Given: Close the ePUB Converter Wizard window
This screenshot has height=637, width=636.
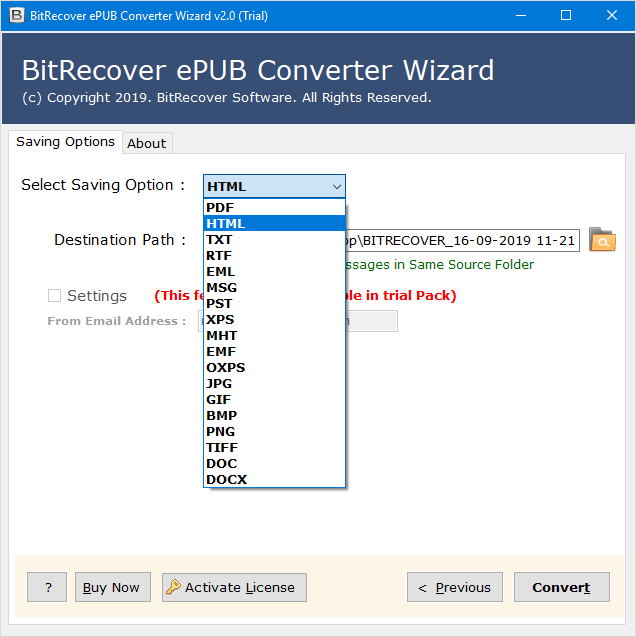Looking at the screenshot, I should 612,15.
